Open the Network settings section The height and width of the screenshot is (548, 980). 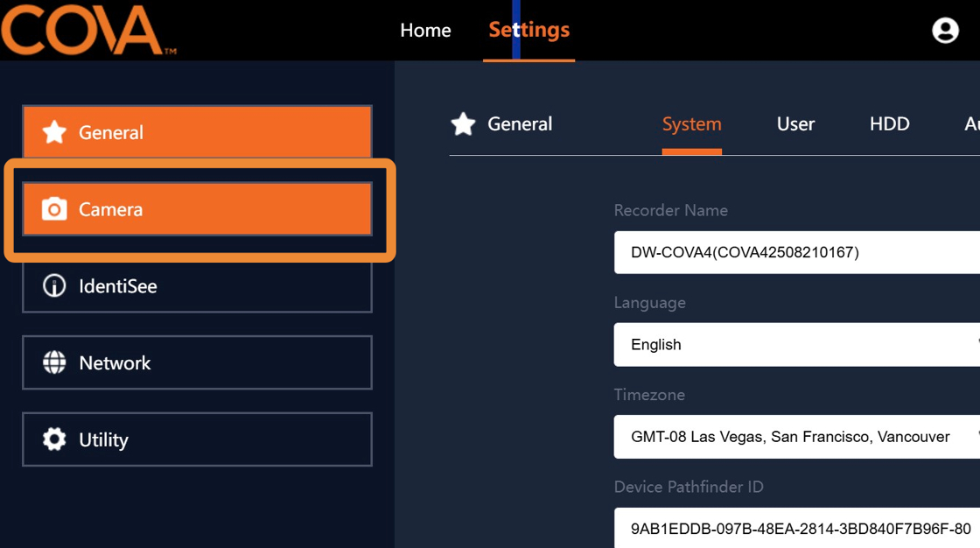pos(198,362)
